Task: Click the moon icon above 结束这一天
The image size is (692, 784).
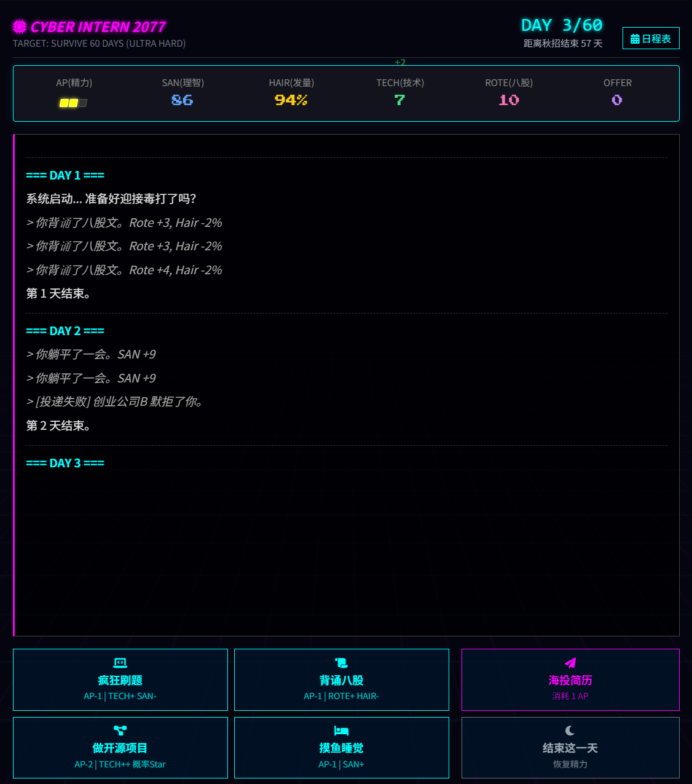Action: [570, 731]
